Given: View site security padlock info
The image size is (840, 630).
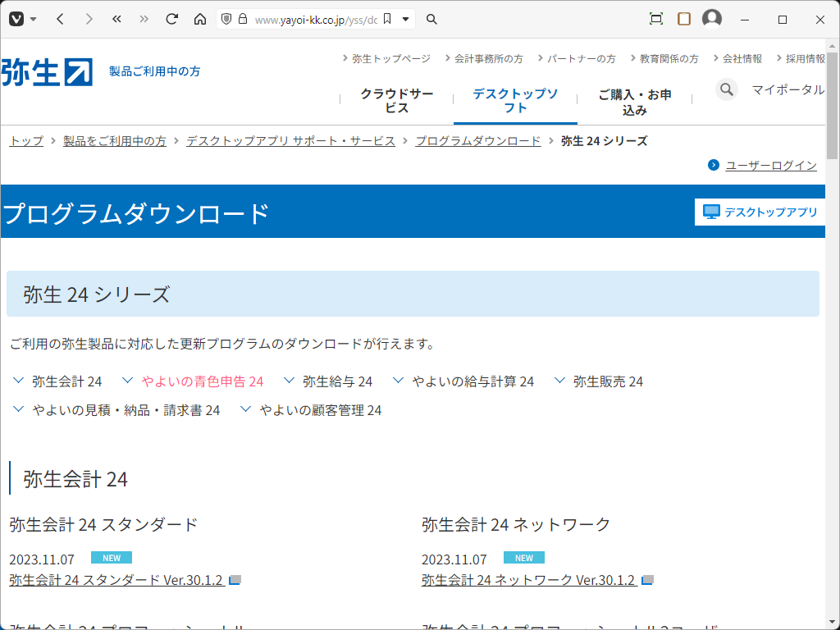Looking at the screenshot, I should click(243, 20).
